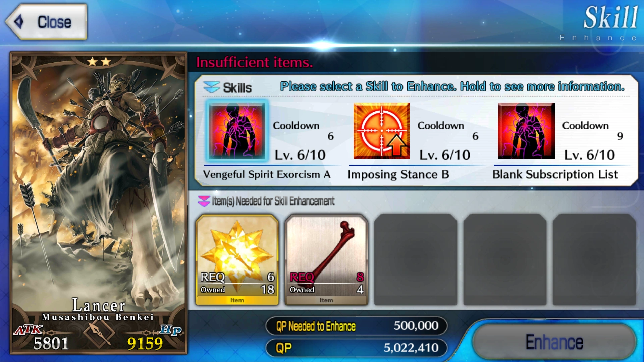
Task: Click the Close button
Action: [46, 22]
